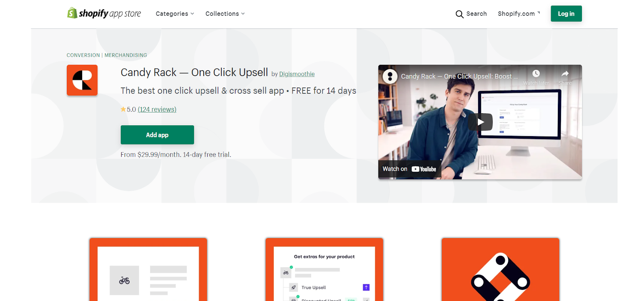Viewport: 644px width, 301px height.
Task: Open the video title Candy Rack — One Click Upsell
Action: click(459, 76)
